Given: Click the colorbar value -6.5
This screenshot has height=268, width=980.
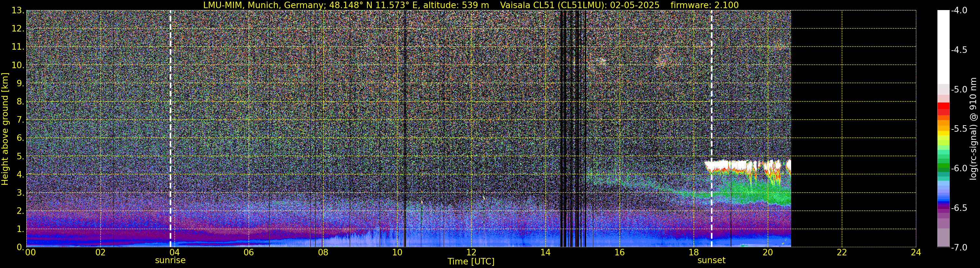Looking at the screenshot, I should (959, 208).
